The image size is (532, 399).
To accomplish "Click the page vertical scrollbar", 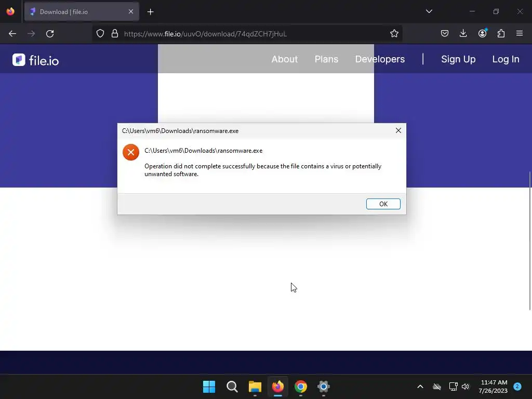I will click(529, 241).
